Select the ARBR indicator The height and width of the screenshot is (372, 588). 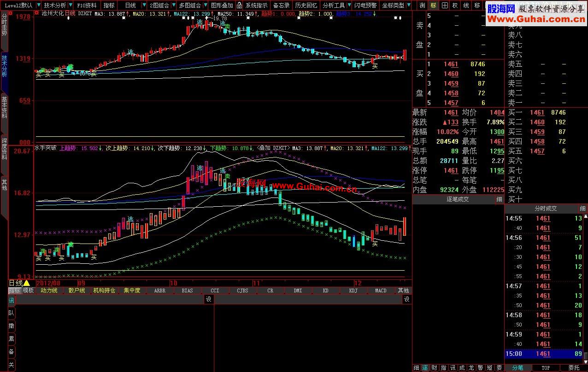(x=160, y=291)
